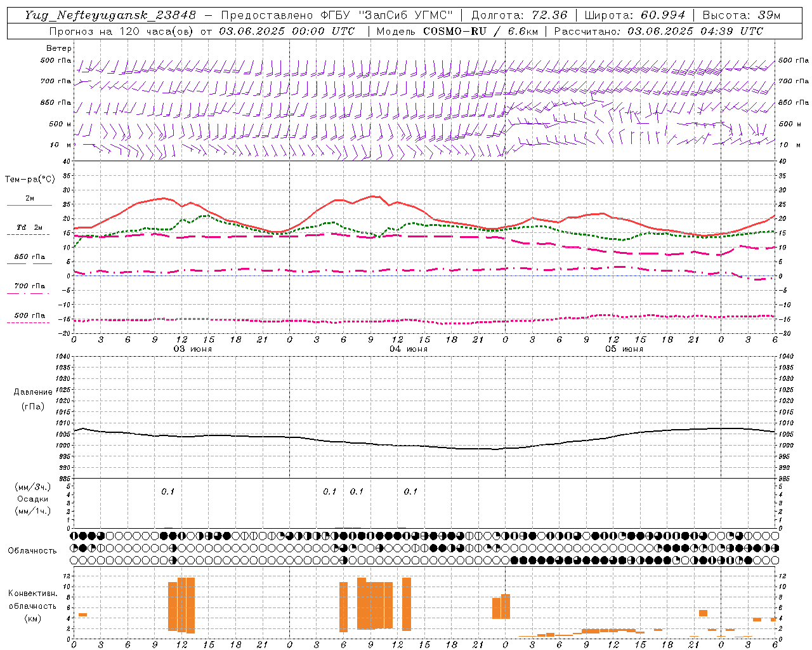812x650 pixels.
Task: Click the Тем-ра(°C) panel label
Action: tap(30, 180)
